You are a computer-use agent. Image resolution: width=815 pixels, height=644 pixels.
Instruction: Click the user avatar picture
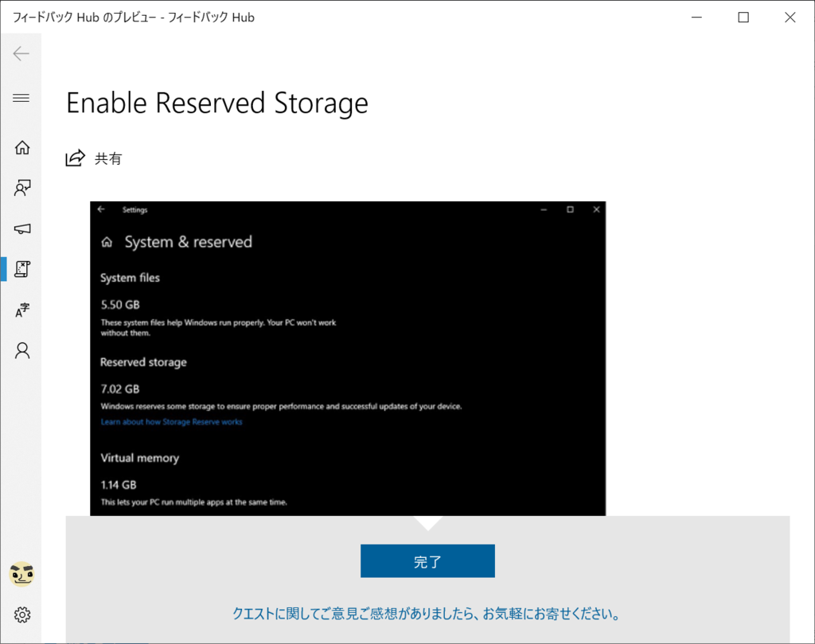pyautogui.click(x=21, y=575)
